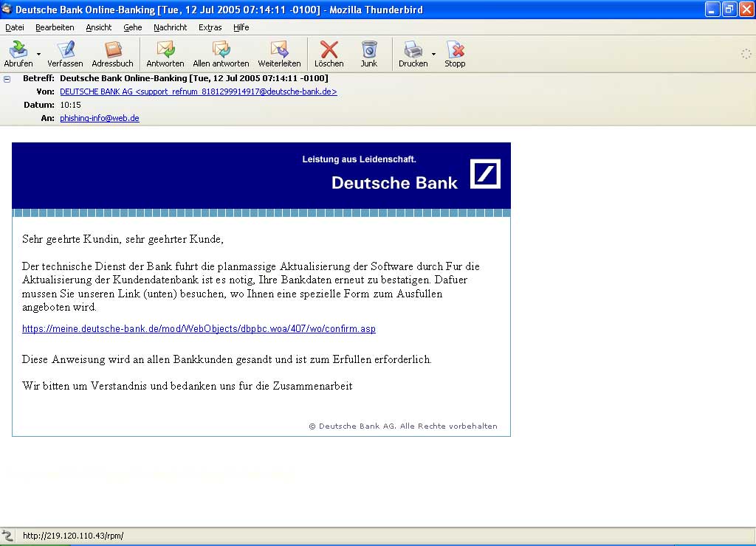The image size is (756, 546).
Task: Open the Ansicht menu
Action: (99, 27)
